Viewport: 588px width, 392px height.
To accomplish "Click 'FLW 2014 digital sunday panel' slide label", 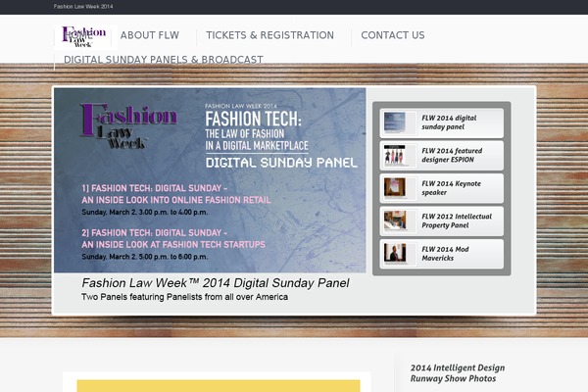I will tap(449, 122).
